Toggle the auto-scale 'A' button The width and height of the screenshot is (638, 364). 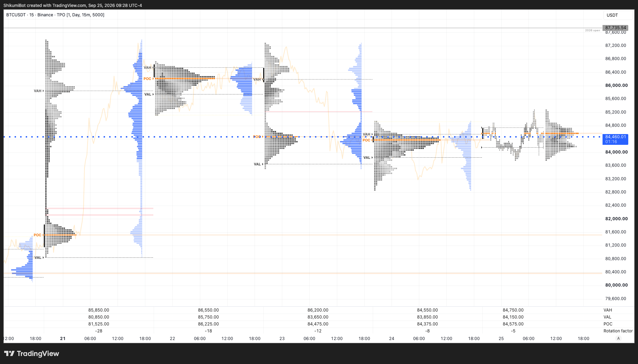(618, 338)
